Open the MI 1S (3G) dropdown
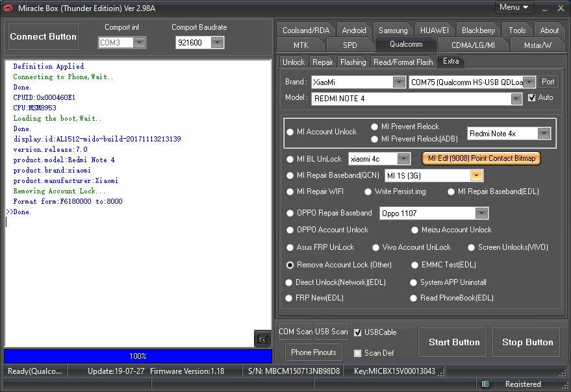 [x=476, y=176]
